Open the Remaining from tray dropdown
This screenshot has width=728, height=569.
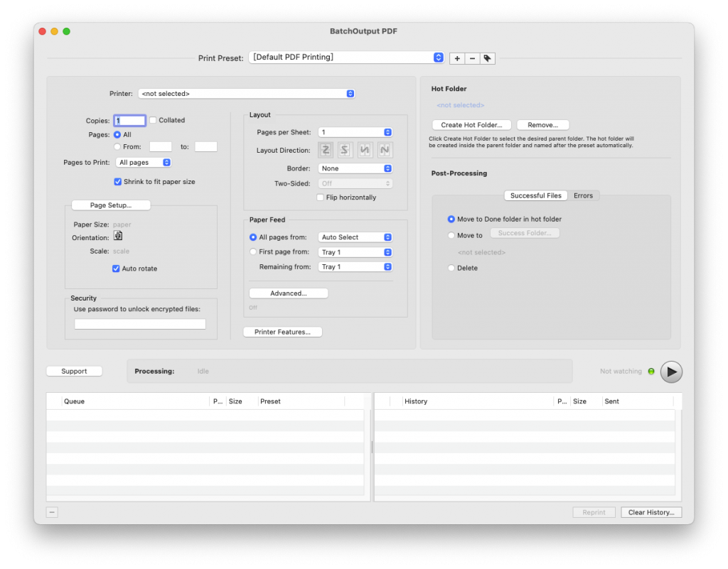point(355,266)
